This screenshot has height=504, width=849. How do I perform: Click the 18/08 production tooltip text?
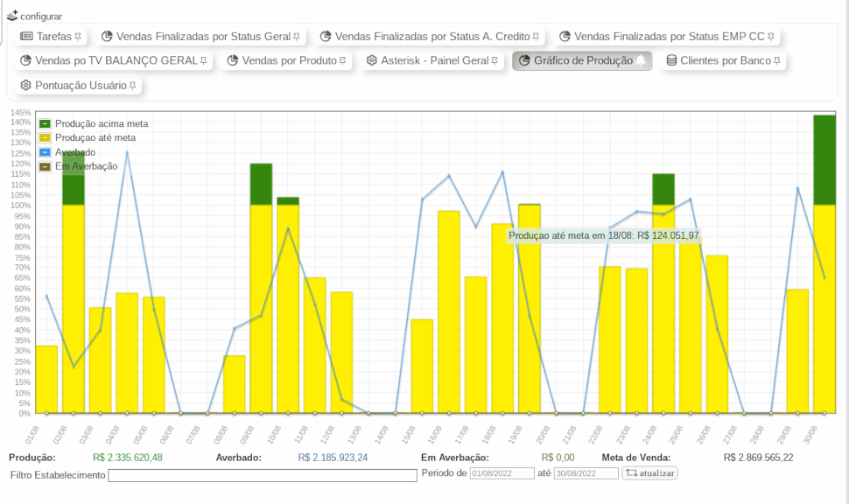click(x=604, y=236)
